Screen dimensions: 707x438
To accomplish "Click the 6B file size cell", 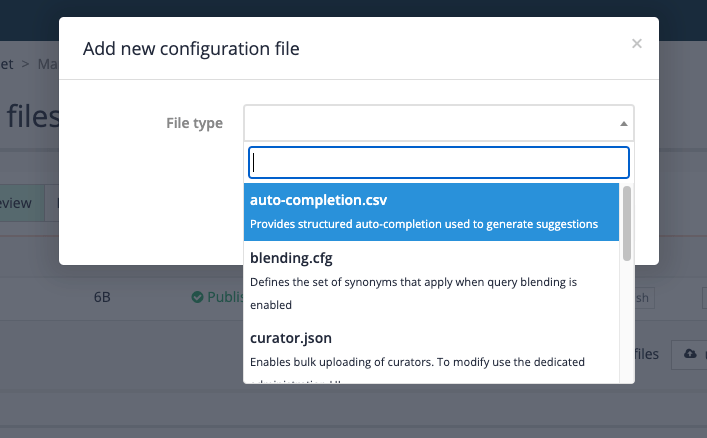I will (x=102, y=297).
